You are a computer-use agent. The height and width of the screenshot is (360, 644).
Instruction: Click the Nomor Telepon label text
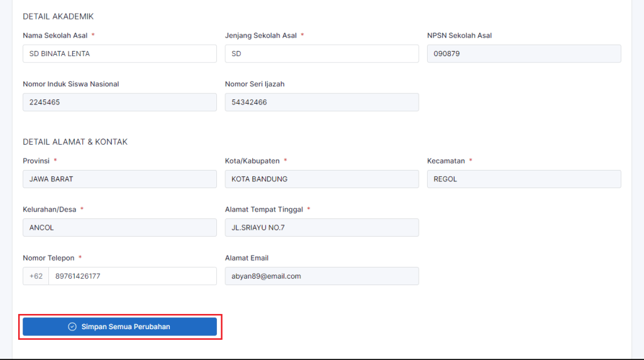pyautogui.click(x=48, y=258)
